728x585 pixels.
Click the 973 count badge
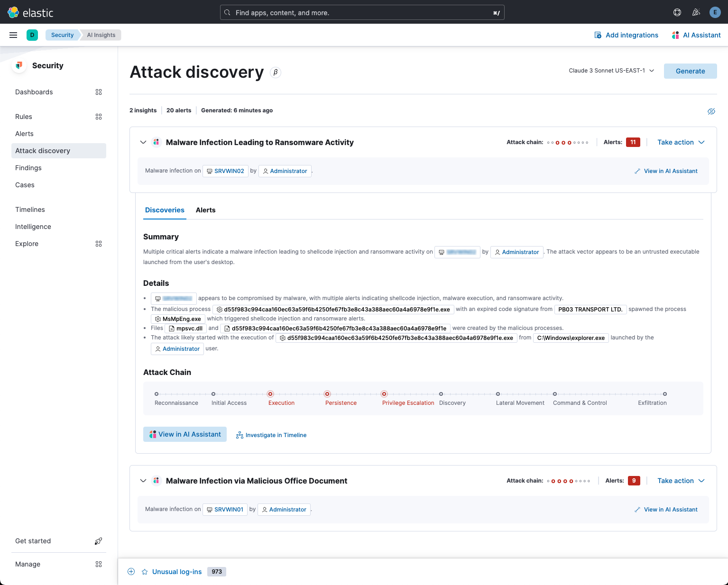point(217,572)
